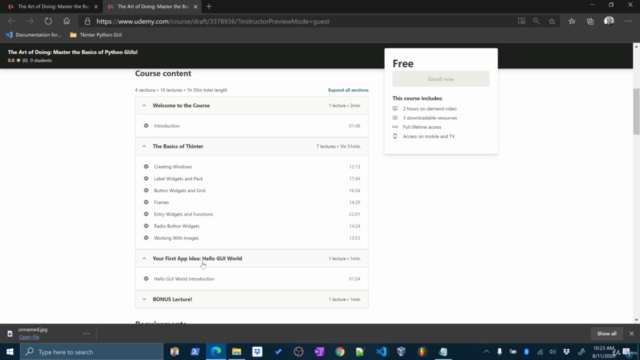Open options menu for unnamed.jpg download
The image size is (640, 360).
tap(87, 333)
